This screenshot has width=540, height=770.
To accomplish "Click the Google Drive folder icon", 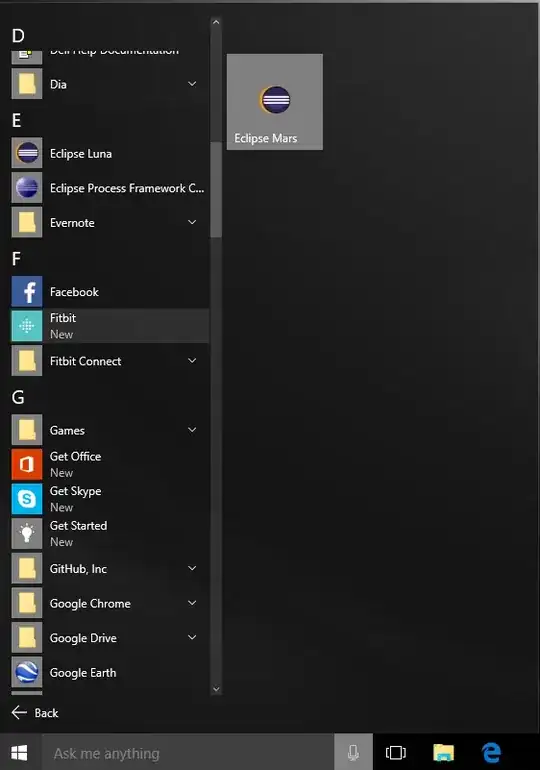I will [27, 637].
